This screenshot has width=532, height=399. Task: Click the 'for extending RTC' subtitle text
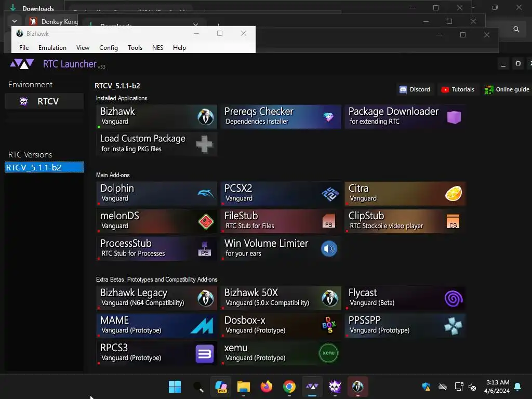pyautogui.click(x=375, y=122)
